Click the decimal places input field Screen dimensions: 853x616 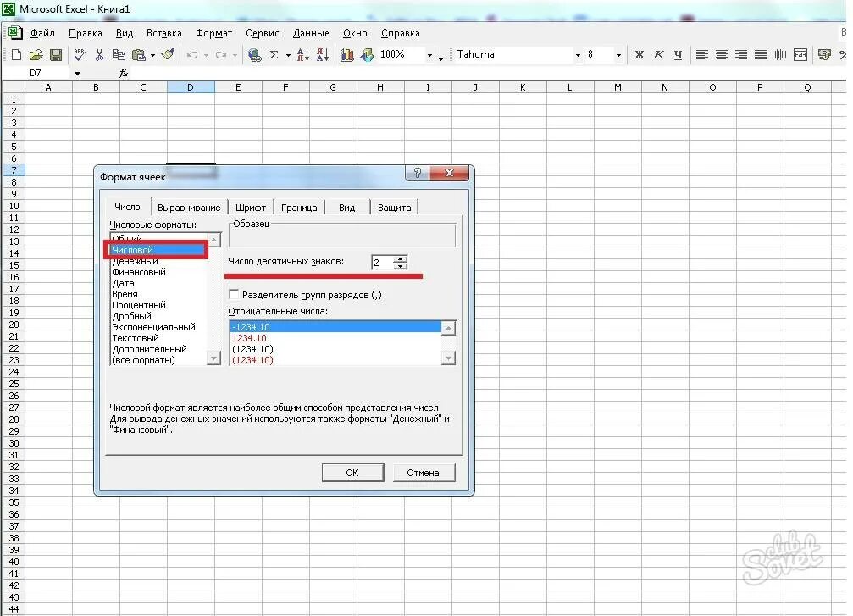[382, 263]
